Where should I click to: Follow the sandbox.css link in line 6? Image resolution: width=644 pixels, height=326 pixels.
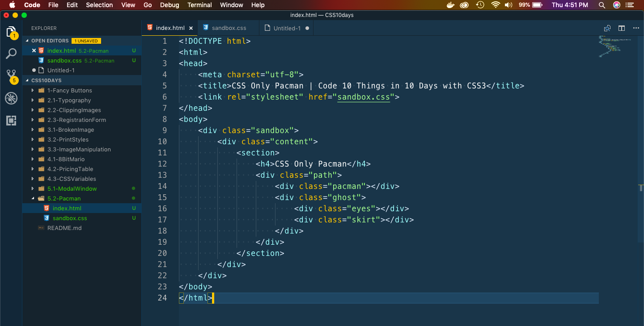[x=364, y=97]
